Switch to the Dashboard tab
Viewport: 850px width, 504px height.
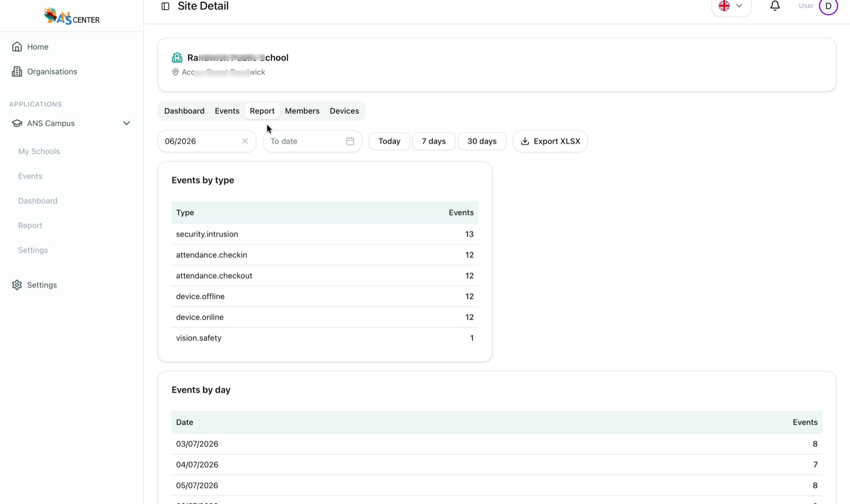click(x=184, y=111)
